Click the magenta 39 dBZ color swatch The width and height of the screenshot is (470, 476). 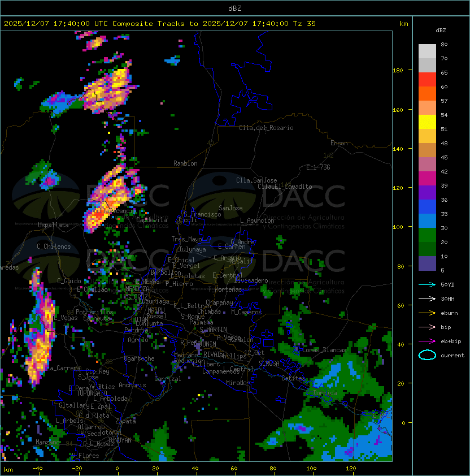(x=427, y=179)
